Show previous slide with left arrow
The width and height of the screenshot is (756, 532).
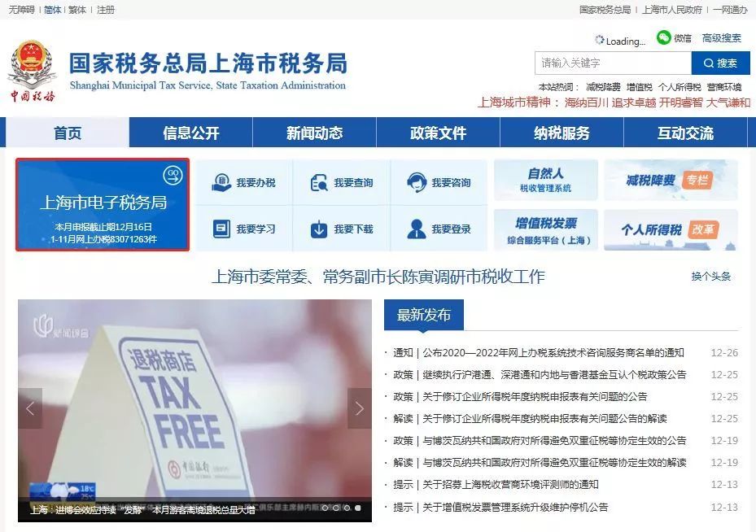coord(30,408)
